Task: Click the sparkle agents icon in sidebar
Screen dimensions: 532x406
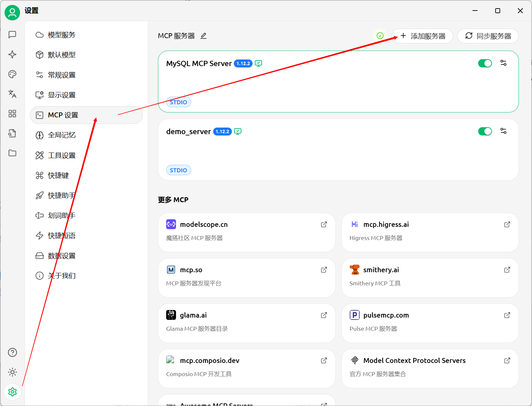Action: 12,54
